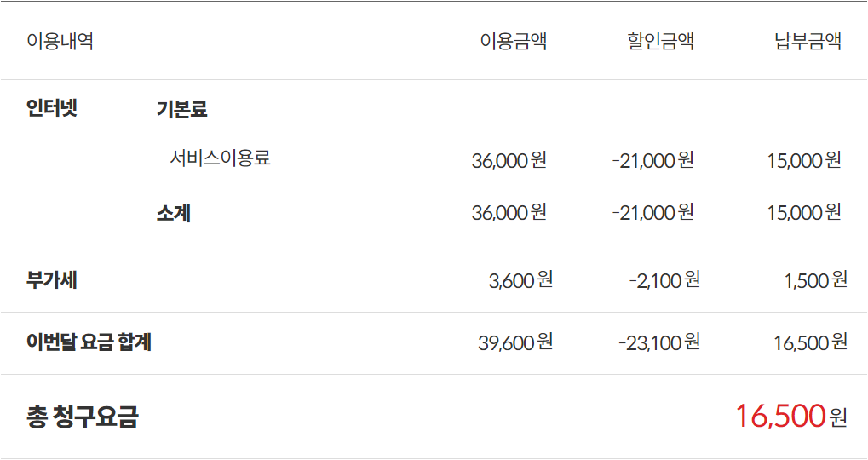Click the 이용금액 column header
Screen dimensions: 868x460
(x=513, y=41)
